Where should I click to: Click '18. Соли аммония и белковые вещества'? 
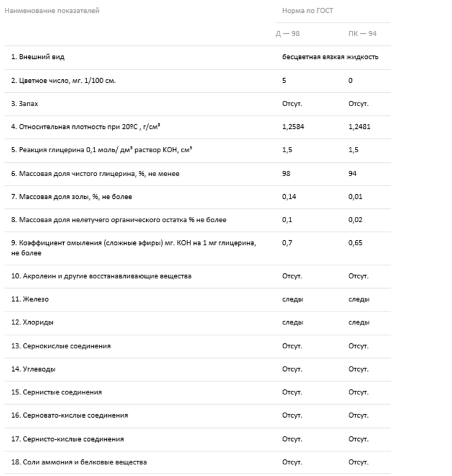[x=79, y=462]
